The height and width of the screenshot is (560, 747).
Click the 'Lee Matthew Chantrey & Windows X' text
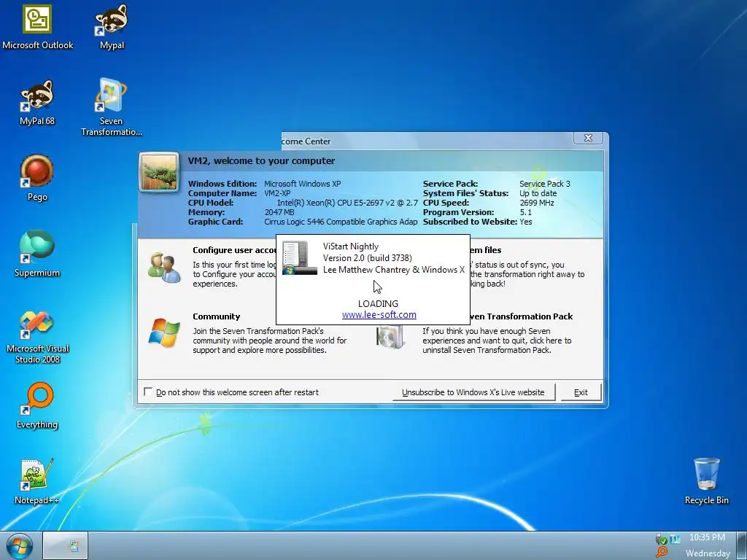(x=393, y=270)
